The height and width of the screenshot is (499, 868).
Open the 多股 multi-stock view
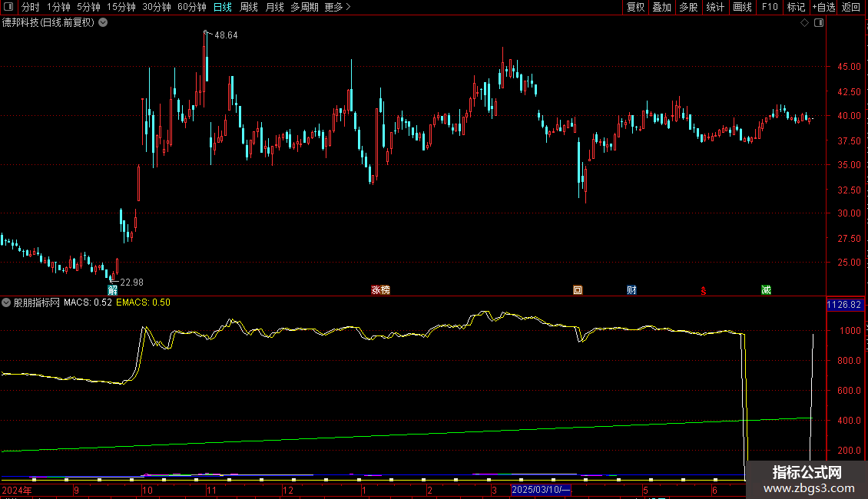point(688,7)
